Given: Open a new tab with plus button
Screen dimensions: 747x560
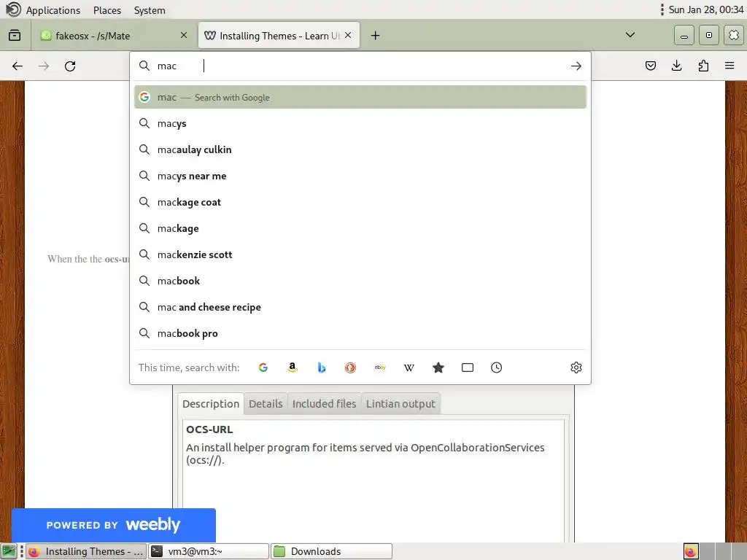Looking at the screenshot, I should click(376, 36).
